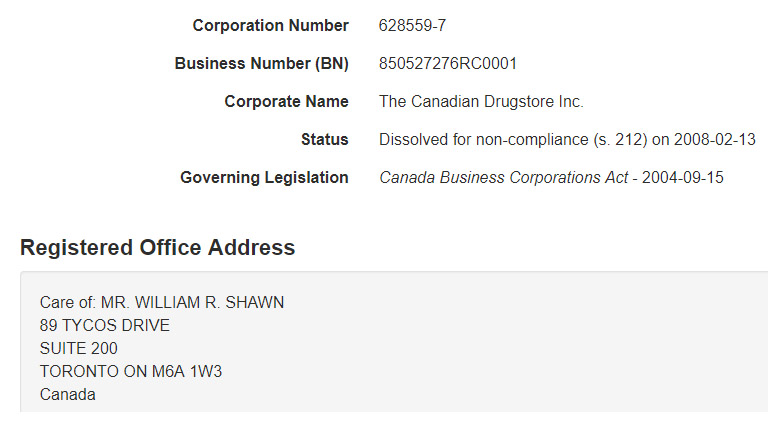Viewport: 782px width, 423px height.
Task: Click the SUITE 200 address line
Action: pos(79,348)
